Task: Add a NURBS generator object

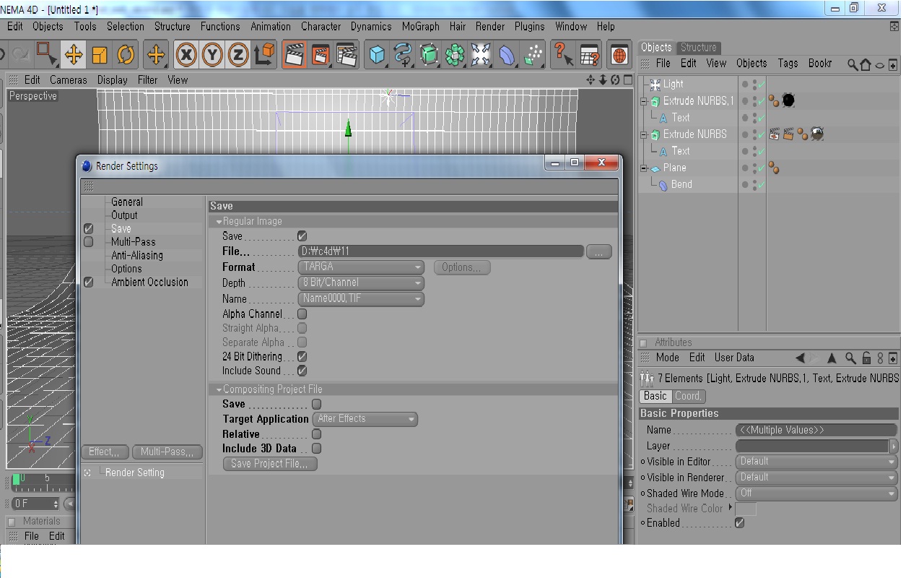Action: [x=429, y=55]
